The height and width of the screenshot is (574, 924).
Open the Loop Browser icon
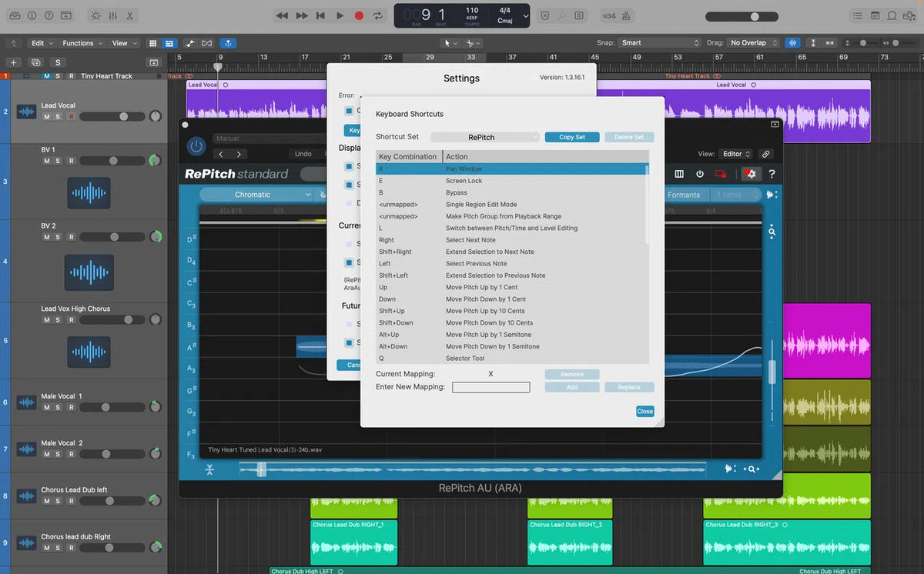coord(892,15)
